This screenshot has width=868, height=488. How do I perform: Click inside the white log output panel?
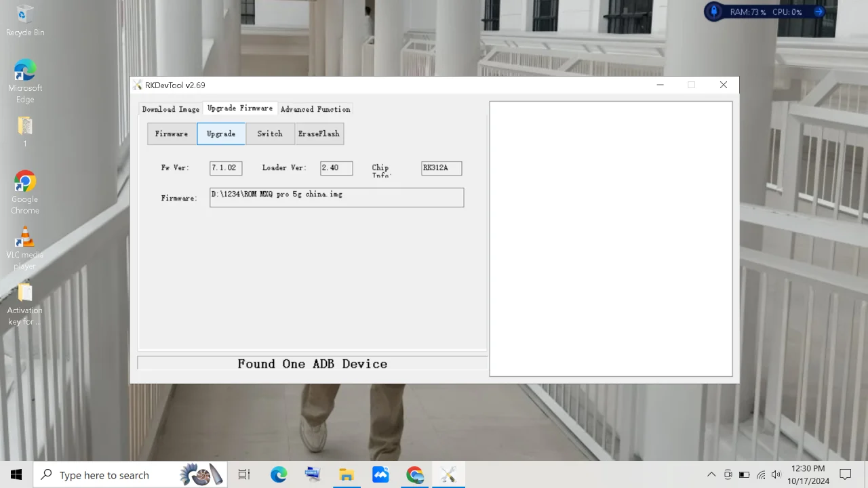click(x=611, y=239)
